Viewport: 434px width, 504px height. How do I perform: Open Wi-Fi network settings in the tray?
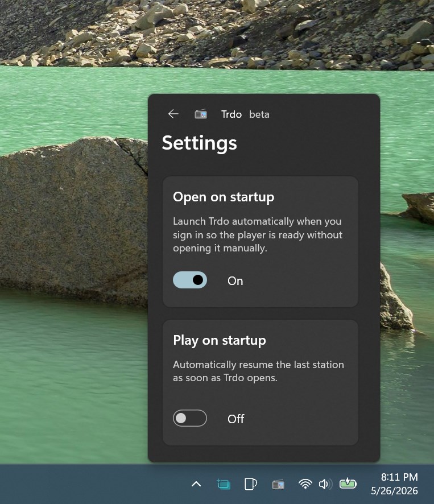coord(305,484)
